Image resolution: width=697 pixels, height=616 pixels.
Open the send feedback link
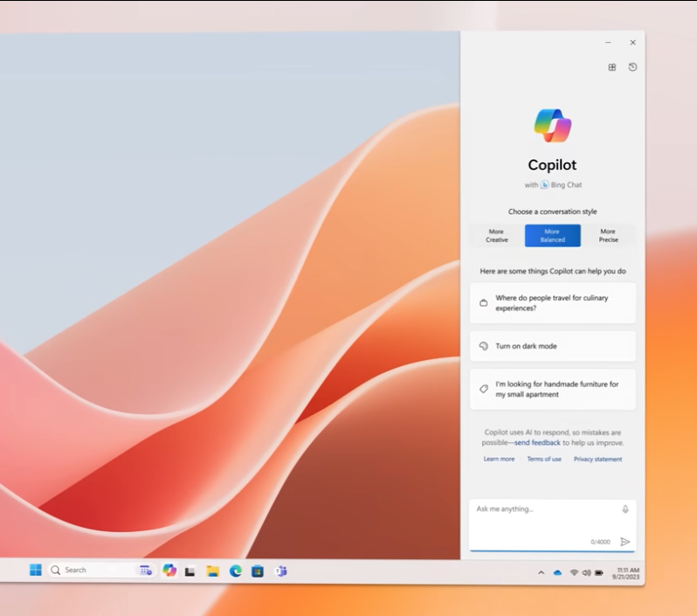[x=537, y=443]
